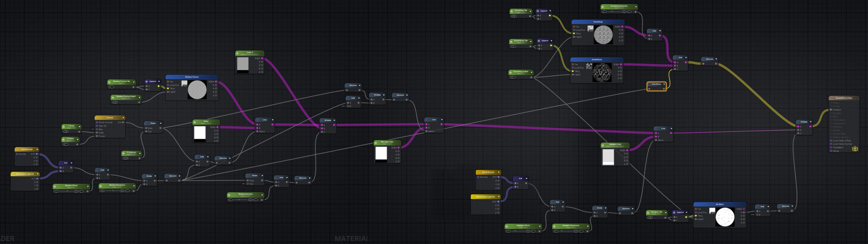Open the World Space Light Dir dropdown near Highlight Offset

click(x=499, y=197)
